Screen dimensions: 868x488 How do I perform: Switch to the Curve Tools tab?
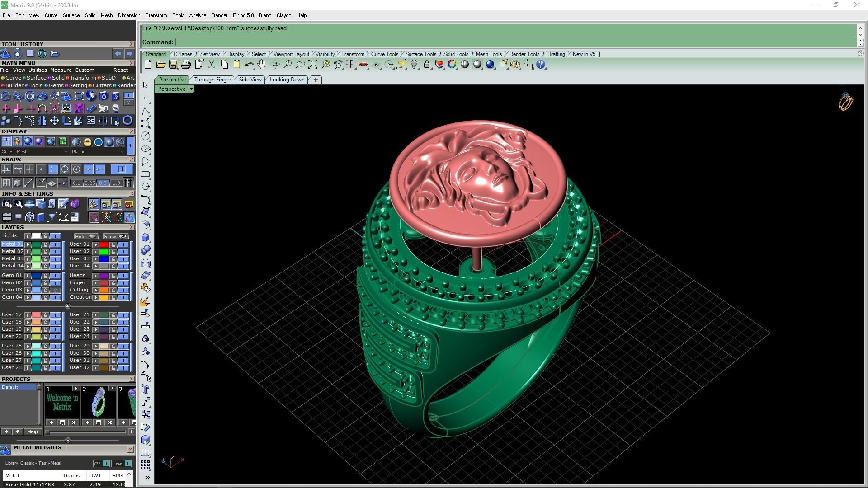(385, 54)
